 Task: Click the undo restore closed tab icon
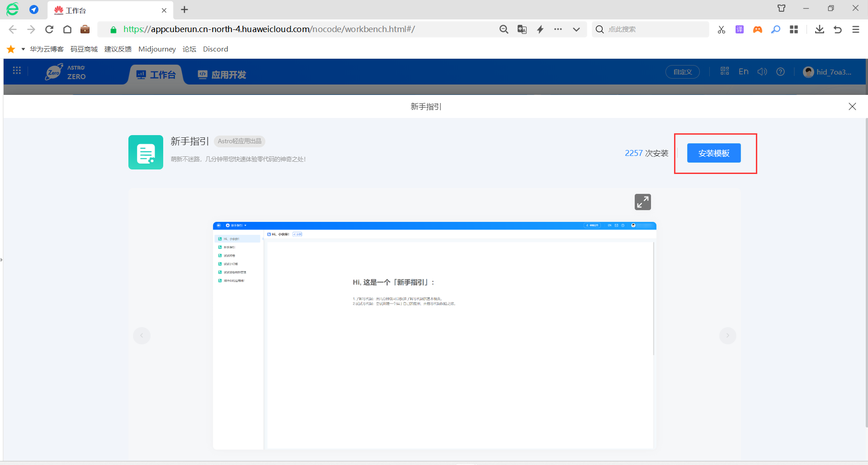click(x=838, y=29)
